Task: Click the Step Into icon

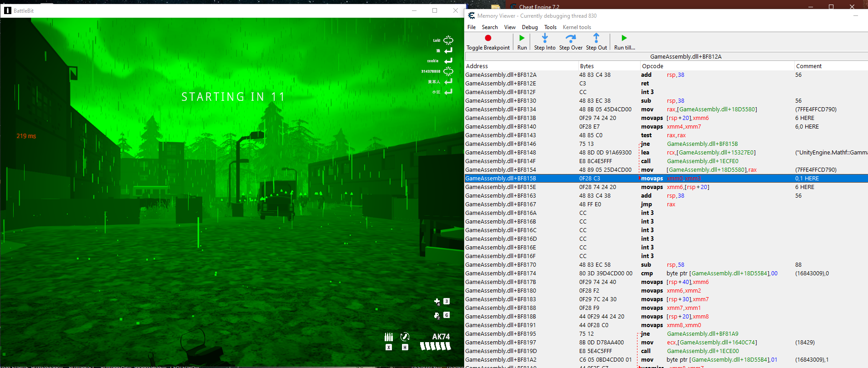Action: 545,38
